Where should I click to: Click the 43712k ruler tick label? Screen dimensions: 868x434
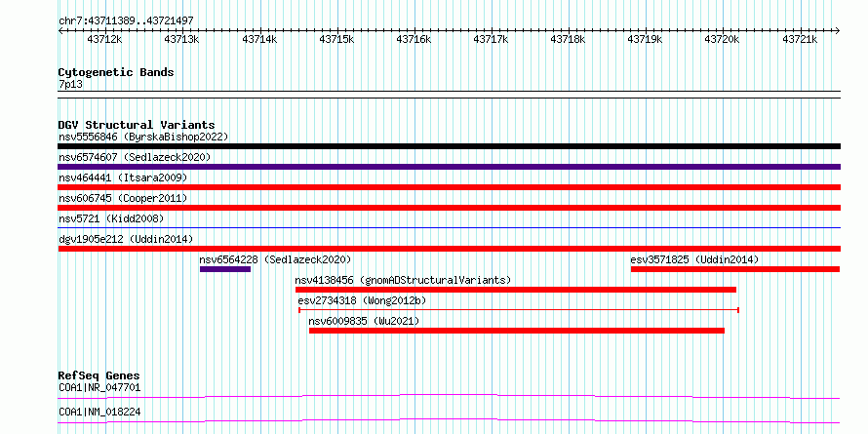click(105, 39)
